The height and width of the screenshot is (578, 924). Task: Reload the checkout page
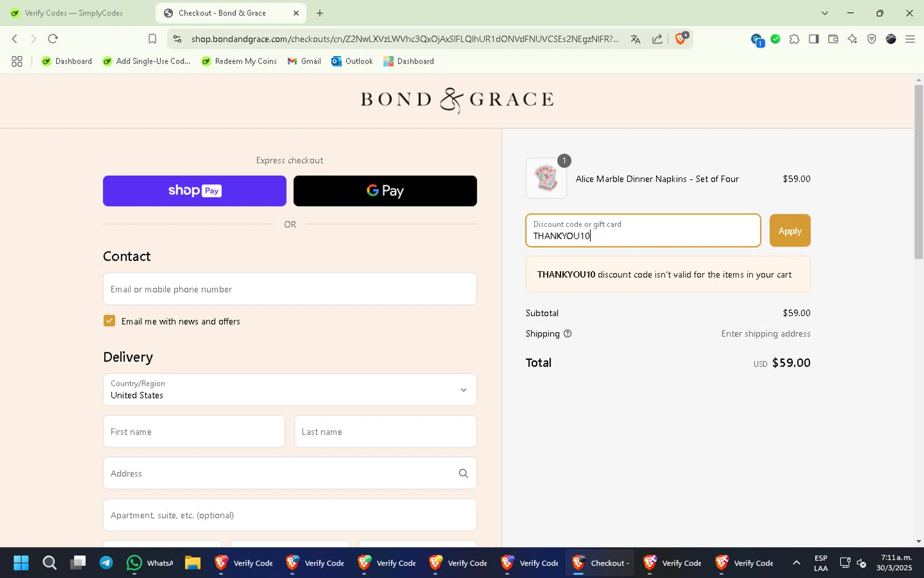[53, 39]
